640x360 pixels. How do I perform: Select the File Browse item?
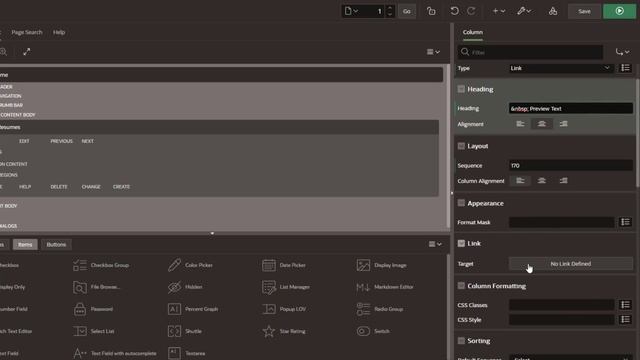96,287
